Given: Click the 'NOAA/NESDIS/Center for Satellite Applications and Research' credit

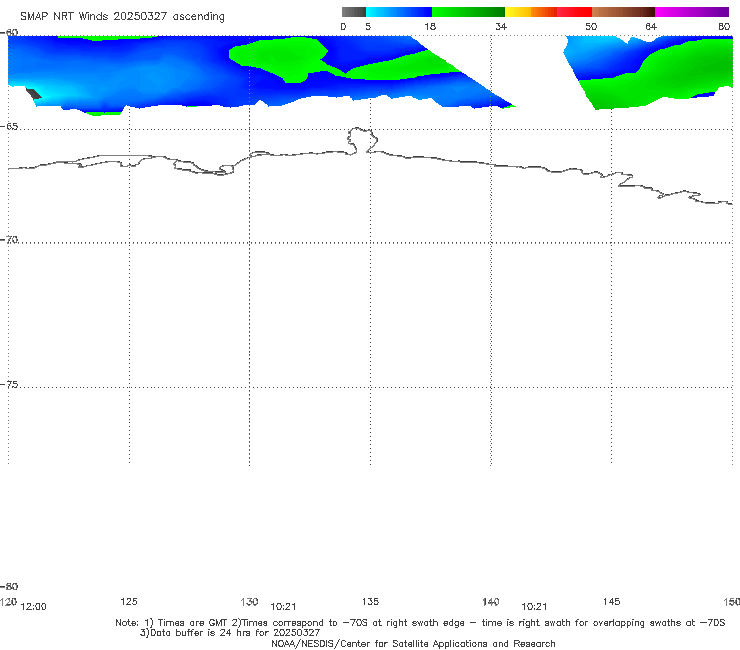Looking at the screenshot, I should tap(413, 643).
